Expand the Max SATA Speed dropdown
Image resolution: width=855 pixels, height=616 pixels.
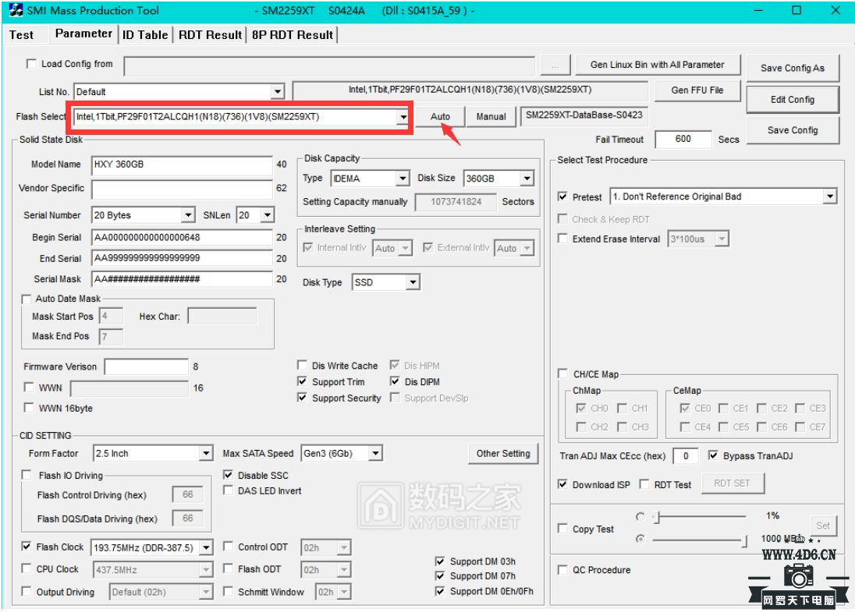point(375,454)
